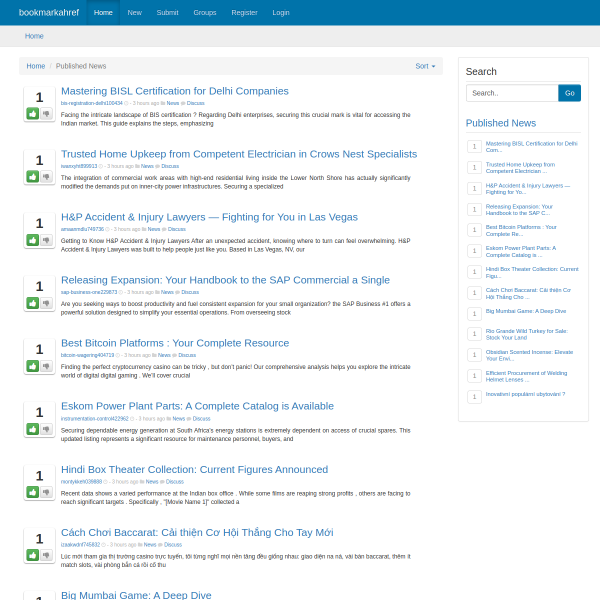The width and height of the screenshot is (600, 600).
Task: Open Mastering BISL Certification for Delhi Companies title
Action: coord(175,91)
